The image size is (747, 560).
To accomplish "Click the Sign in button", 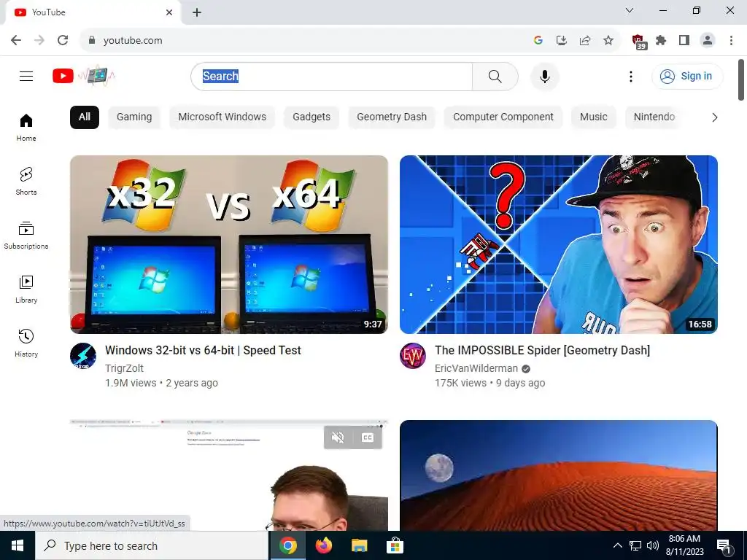I will tap(687, 76).
